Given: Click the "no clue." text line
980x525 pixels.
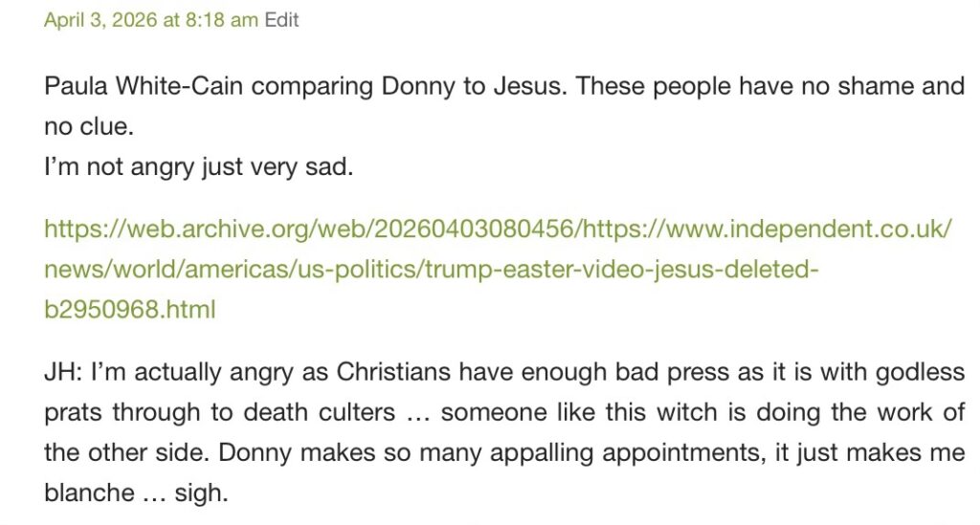Looking at the screenshot, I should [88, 127].
